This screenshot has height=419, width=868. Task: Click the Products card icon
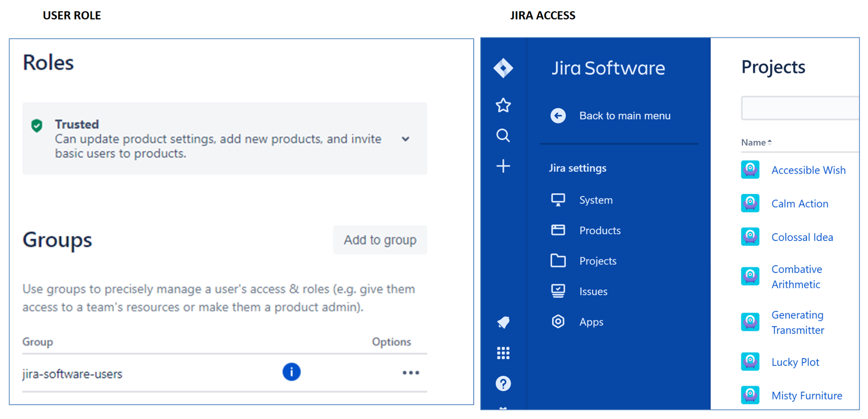558,230
